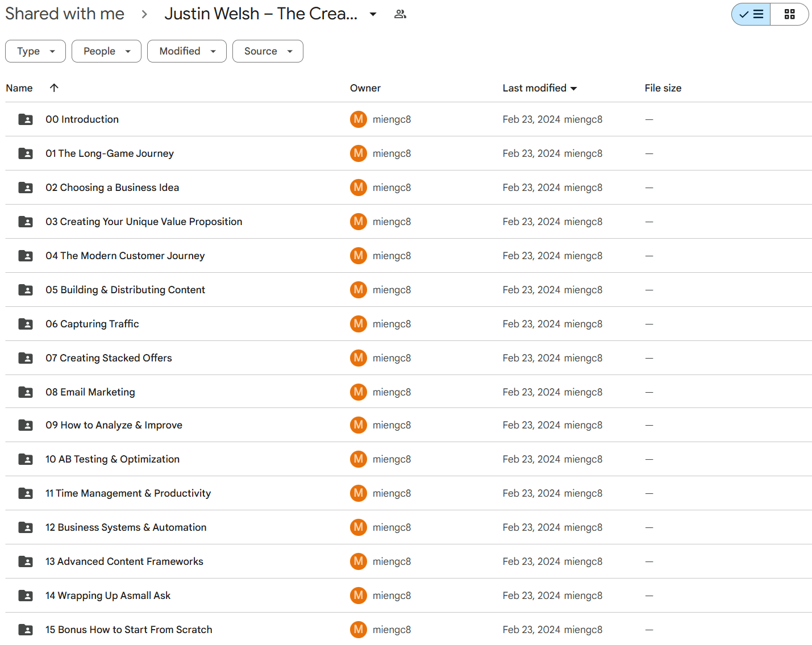812x645 pixels.
Task: Click the 05 Building & Distributing Content folder icon
Action: [x=26, y=290]
